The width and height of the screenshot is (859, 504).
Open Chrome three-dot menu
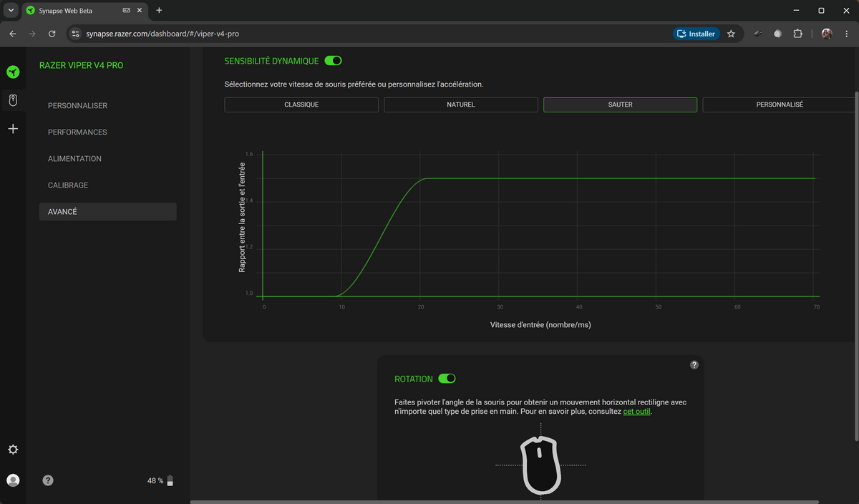847,34
